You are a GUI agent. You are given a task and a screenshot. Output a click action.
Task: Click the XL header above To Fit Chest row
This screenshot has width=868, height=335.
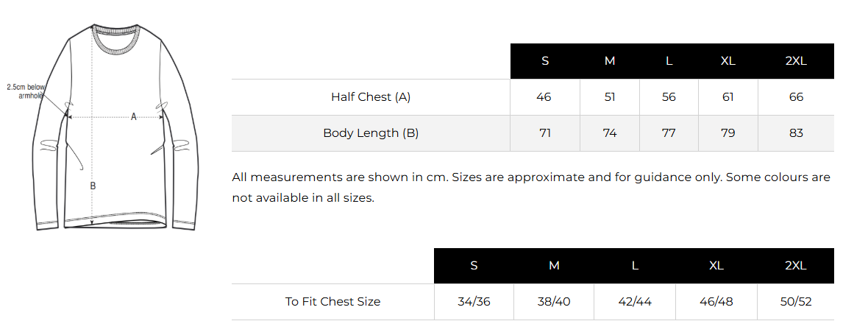pyautogui.click(x=716, y=266)
